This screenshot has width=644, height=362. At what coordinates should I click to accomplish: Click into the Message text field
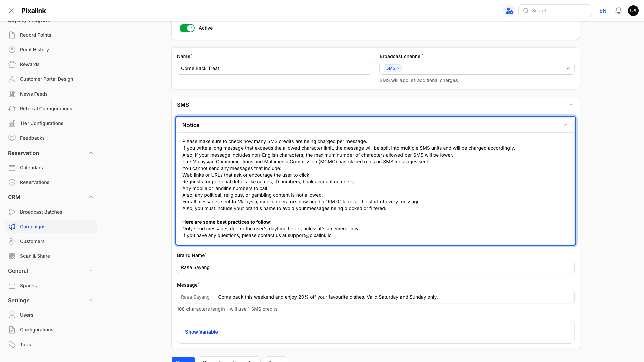(394, 297)
